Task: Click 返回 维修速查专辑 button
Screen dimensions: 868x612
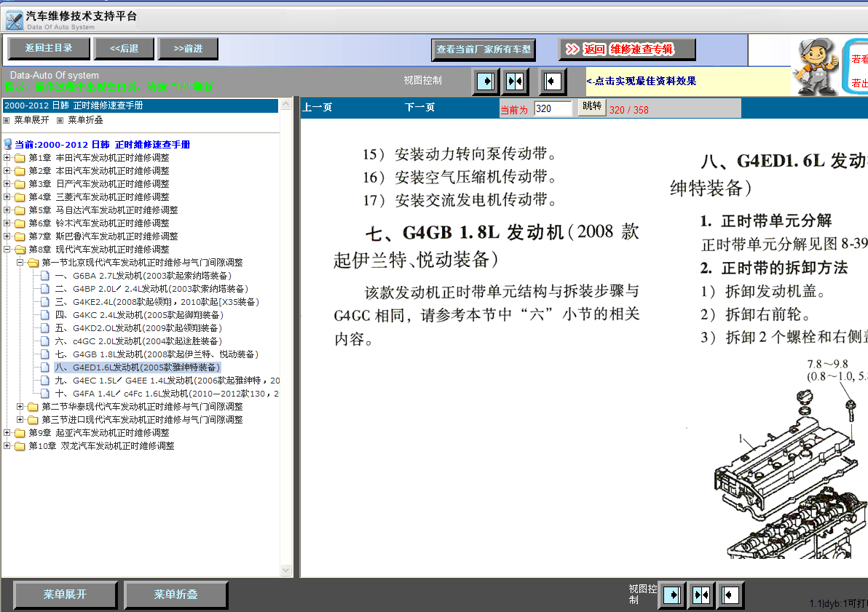Action: pos(627,49)
